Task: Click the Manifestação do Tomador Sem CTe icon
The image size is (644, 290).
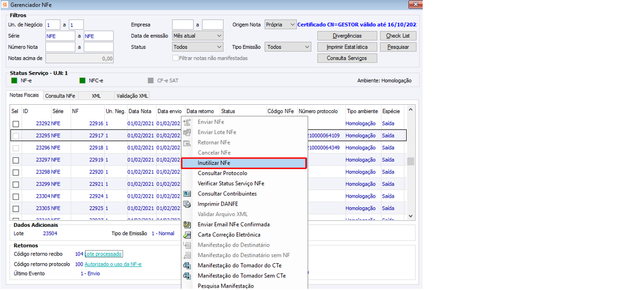Action: click(187, 276)
